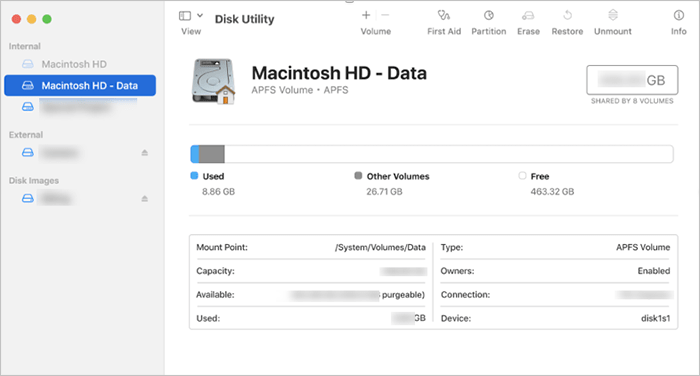Open the Info panel icon
The height and width of the screenshot is (376, 700).
coord(679,16)
